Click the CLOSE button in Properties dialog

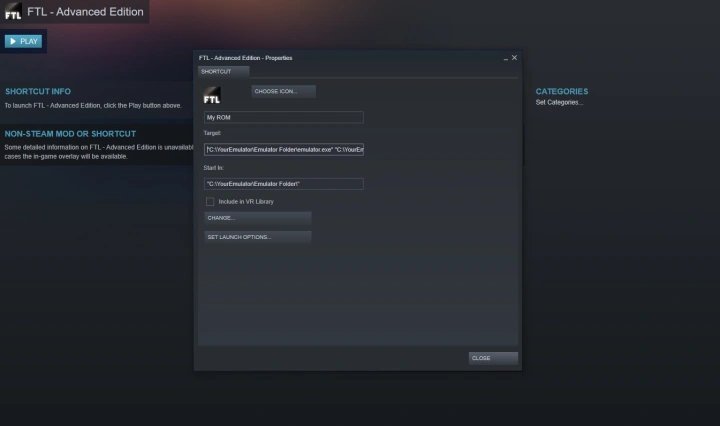tap(493, 358)
